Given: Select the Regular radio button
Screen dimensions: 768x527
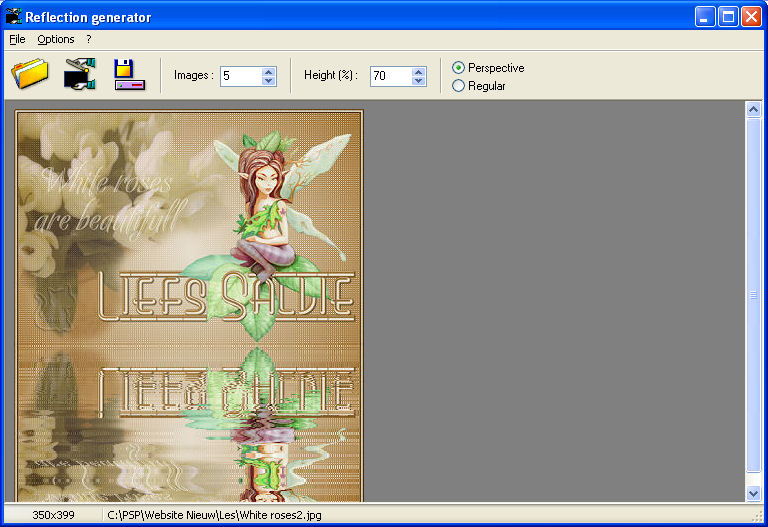Looking at the screenshot, I should click(458, 86).
